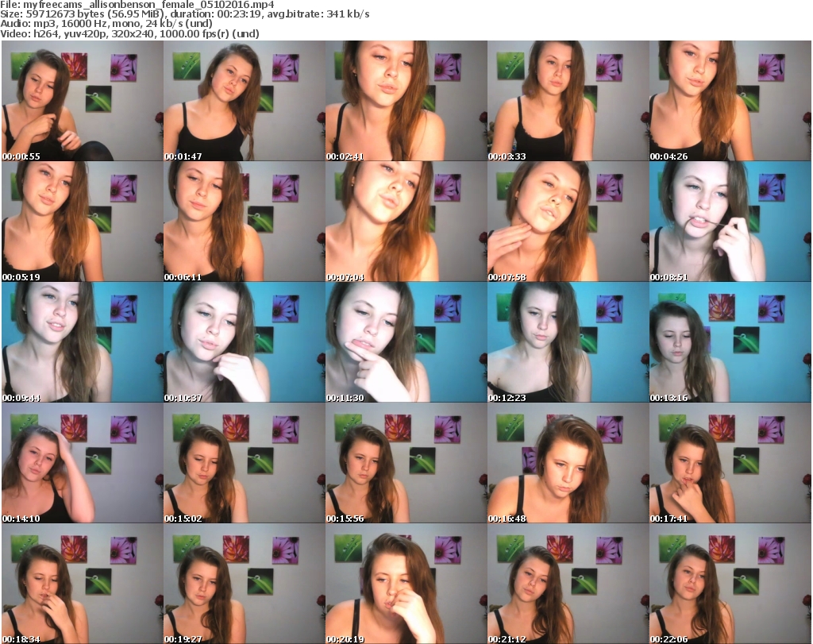This screenshot has width=813, height=644.
Task: Select the last thumbnail at 00:22:06
Action: pyautogui.click(x=729, y=584)
